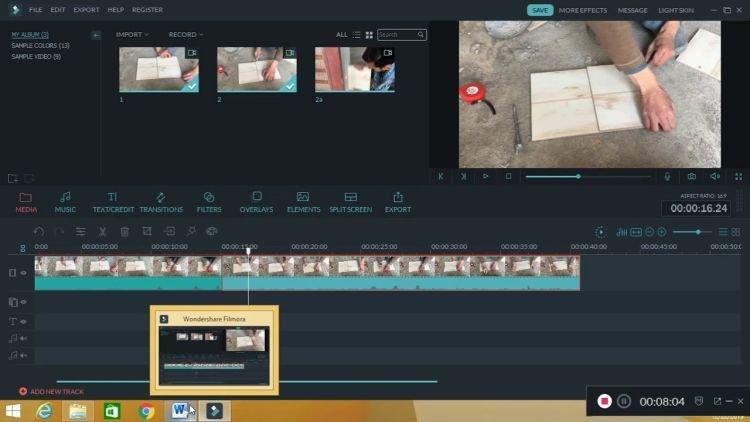
Task: Play the preview video
Action: pyautogui.click(x=485, y=177)
